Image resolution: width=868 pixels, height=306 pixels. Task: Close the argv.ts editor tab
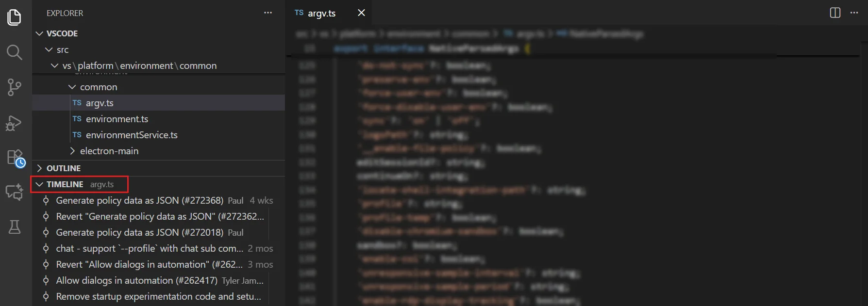click(361, 13)
